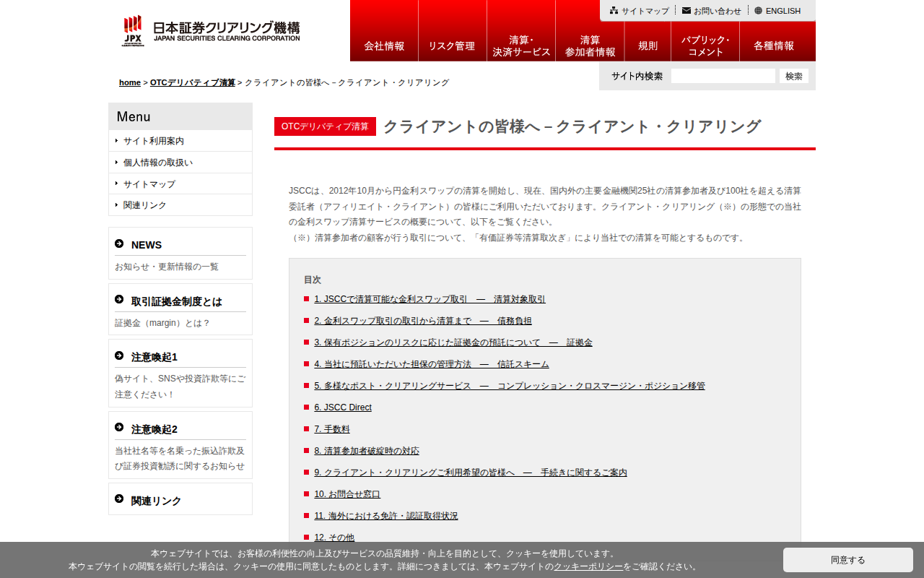924x578 pixels.
Task: Click the red OTCデリバティブ清算 category label
Action: click(x=325, y=126)
